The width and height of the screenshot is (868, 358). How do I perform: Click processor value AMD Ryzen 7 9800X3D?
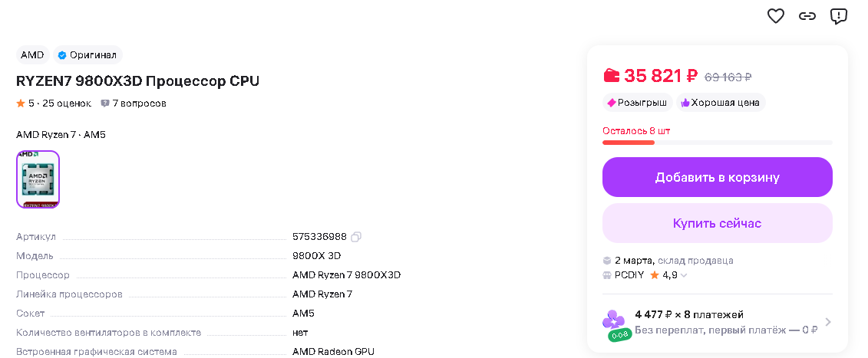point(347,275)
